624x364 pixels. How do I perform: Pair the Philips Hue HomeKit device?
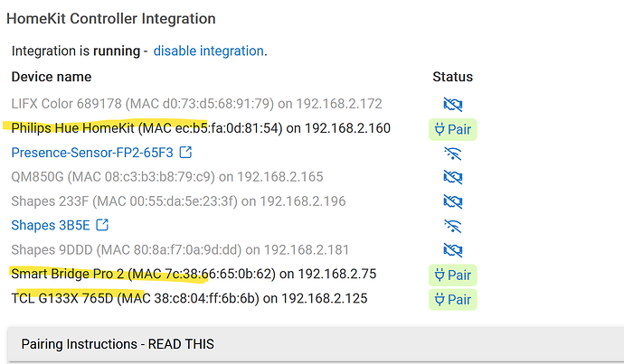pos(452,129)
